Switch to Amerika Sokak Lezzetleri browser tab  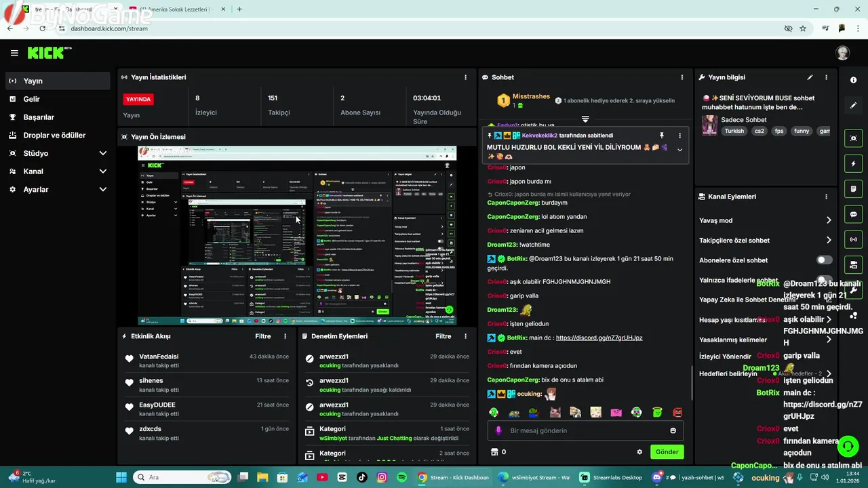176,9
